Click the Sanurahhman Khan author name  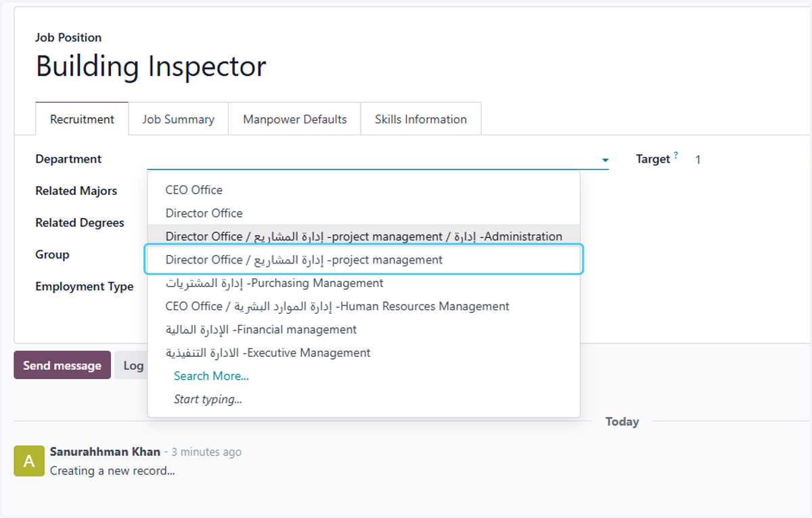[105, 452]
